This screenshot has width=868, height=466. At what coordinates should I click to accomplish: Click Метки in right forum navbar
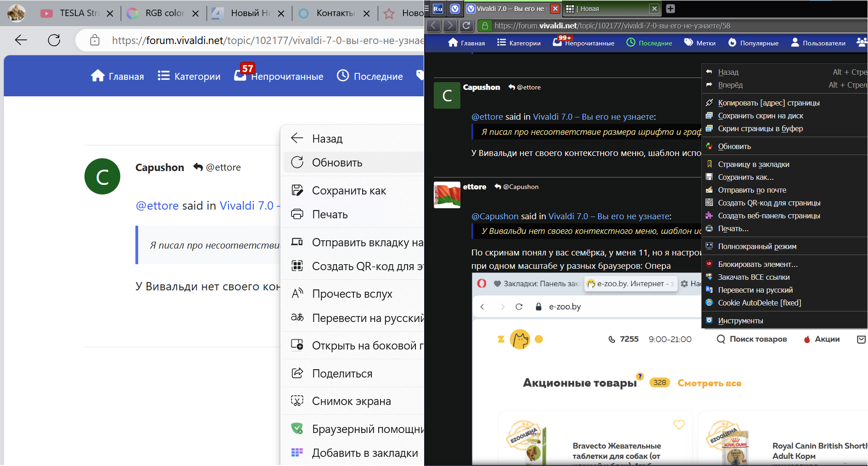(x=700, y=43)
